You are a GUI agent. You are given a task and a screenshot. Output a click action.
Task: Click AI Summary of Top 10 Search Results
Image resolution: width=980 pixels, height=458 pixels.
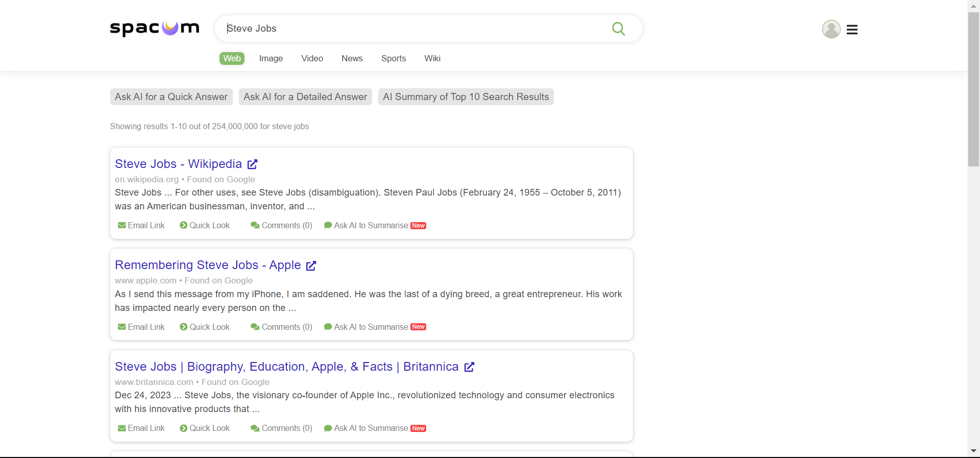click(x=466, y=97)
